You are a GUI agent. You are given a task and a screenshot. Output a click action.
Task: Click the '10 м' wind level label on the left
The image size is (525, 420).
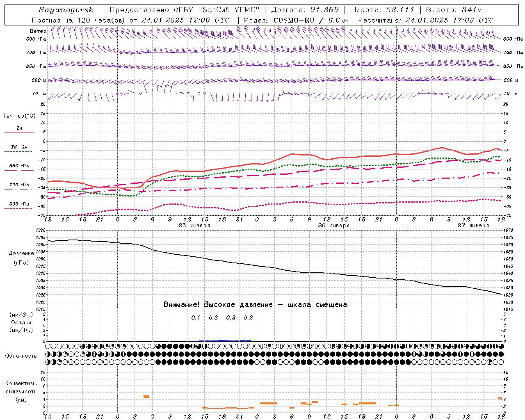tap(39, 94)
